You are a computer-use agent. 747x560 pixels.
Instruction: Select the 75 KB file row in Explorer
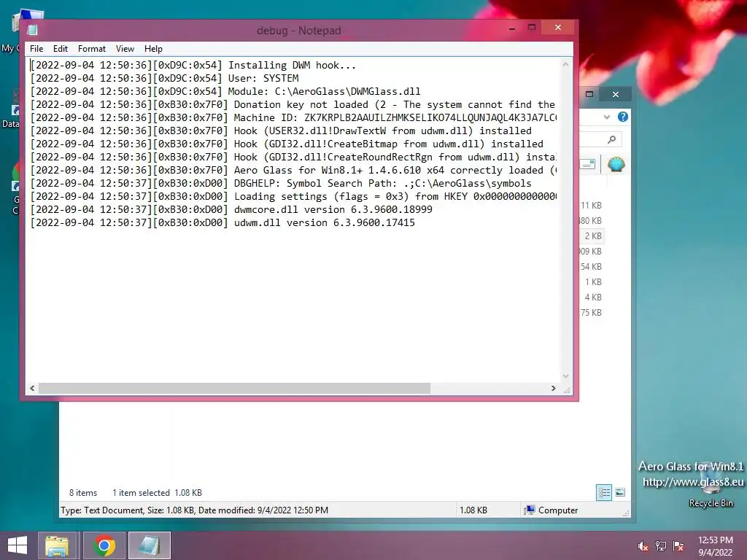click(x=591, y=312)
